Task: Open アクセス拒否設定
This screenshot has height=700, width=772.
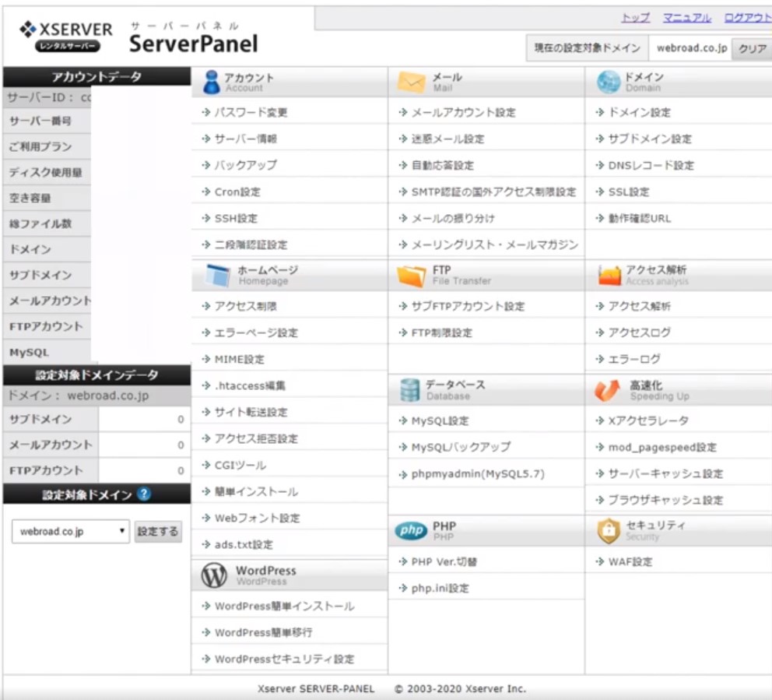Action: click(256, 438)
